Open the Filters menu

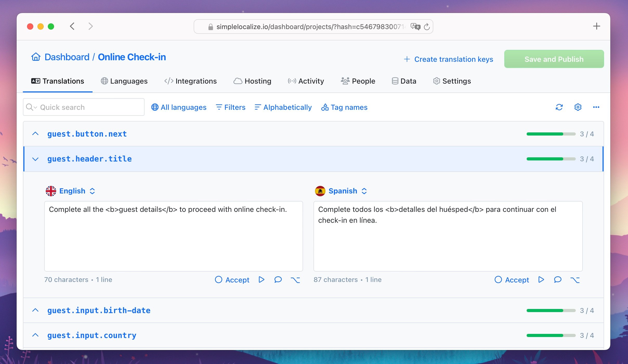click(231, 107)
